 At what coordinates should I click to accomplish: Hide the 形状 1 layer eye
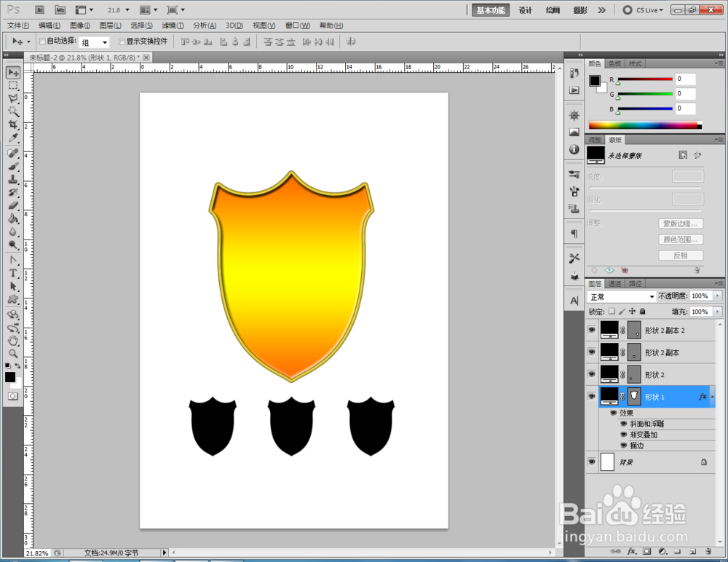click(591, 396)
